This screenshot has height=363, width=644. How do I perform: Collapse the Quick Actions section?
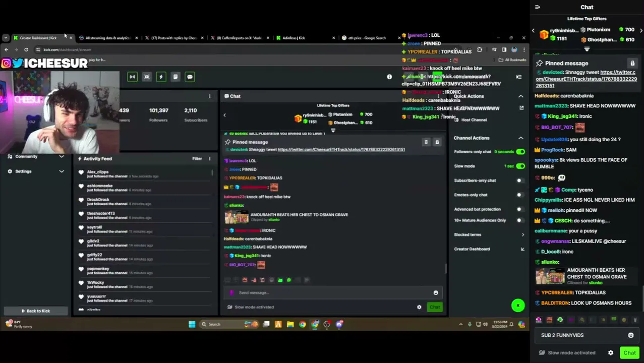point(521,96)
